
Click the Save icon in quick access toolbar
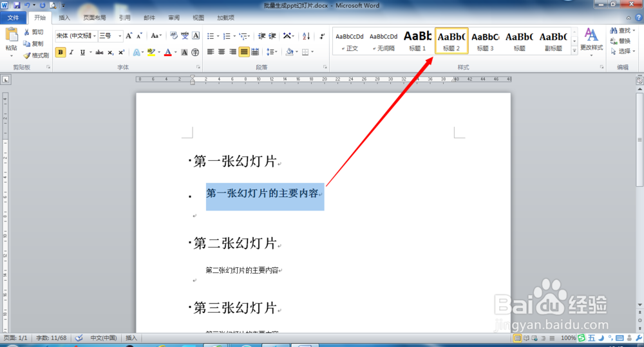pos(17,5)
